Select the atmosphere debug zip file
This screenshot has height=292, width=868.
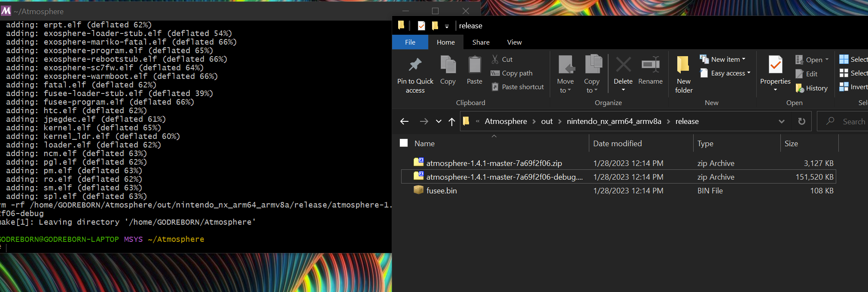coord(504,177)
